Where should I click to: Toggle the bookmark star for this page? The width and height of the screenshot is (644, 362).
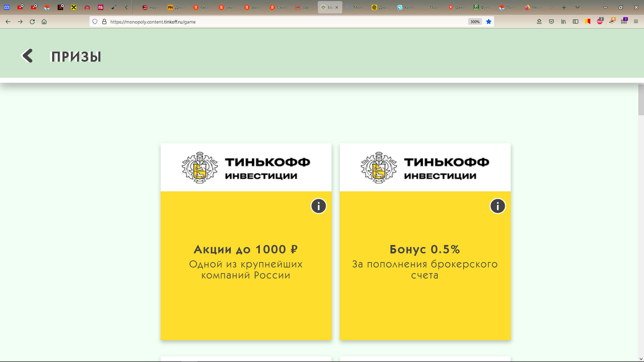pos(489,22)
